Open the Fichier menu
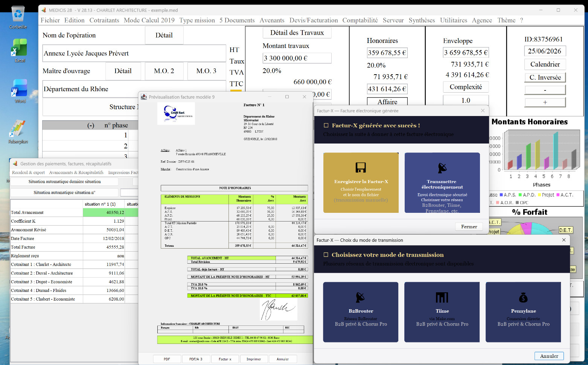The width and height of the screenshot is (588, 365). pyautogui.click(x=50, y=20)
